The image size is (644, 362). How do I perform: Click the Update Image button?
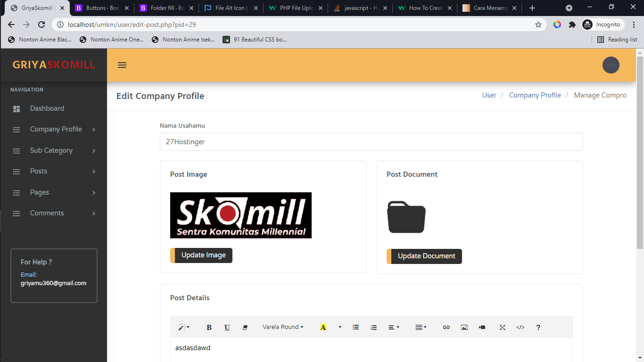[x=203, y=255]
